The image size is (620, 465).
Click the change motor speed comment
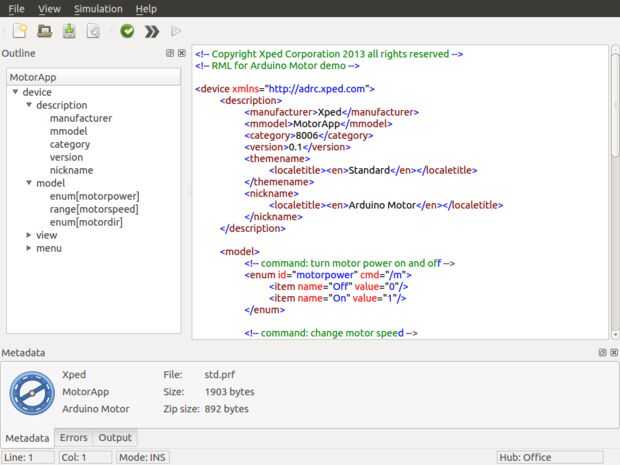[331, 333]
